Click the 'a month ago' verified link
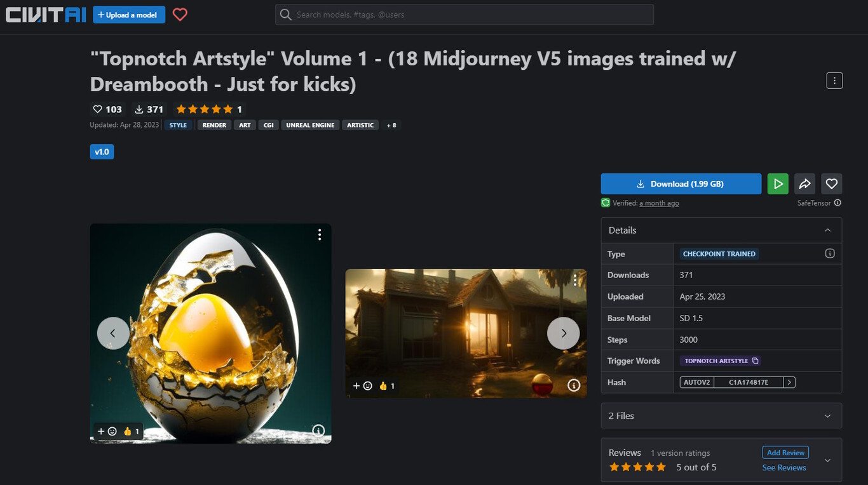The height and width of the screenshot is (485, 868). (x=659, y=203)
